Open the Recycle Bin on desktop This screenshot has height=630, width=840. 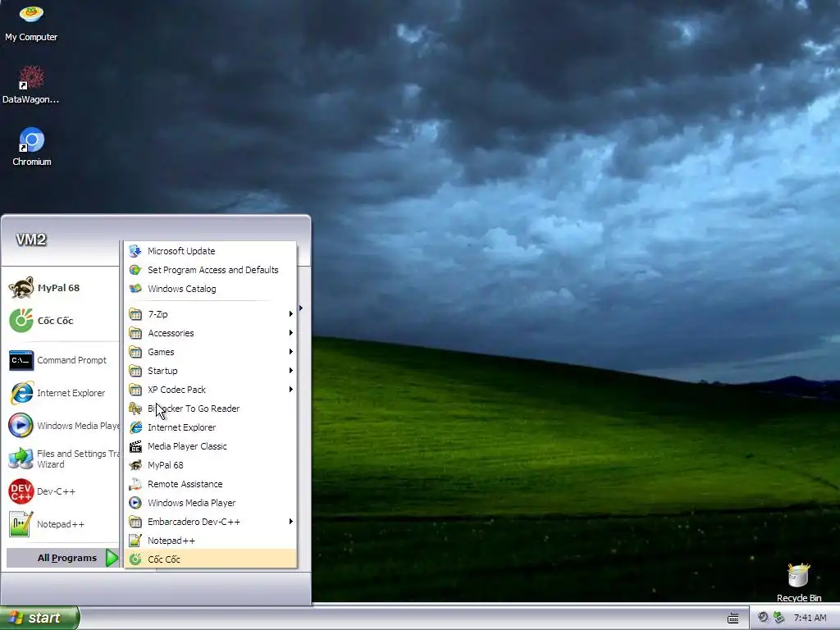tap(799, 582)
